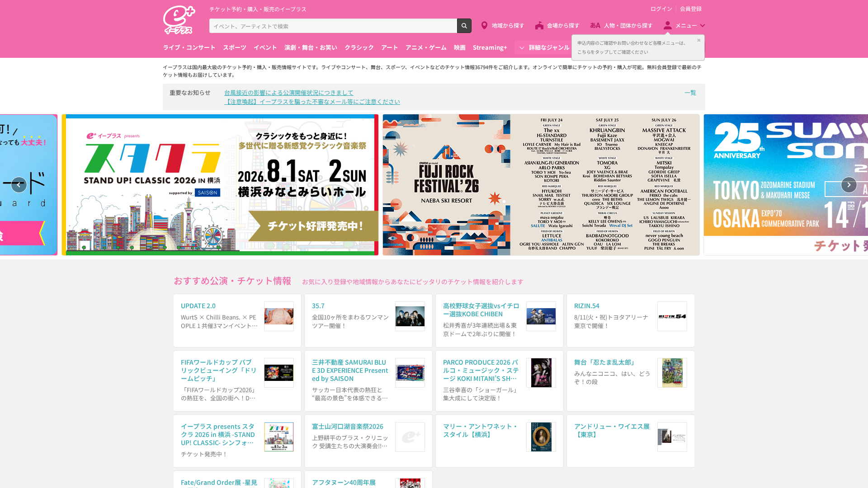Click the PARCO PRODUCE poster thumbnail
The height and width of the screenshot is (488, 868).
click(x=541, y=373)
